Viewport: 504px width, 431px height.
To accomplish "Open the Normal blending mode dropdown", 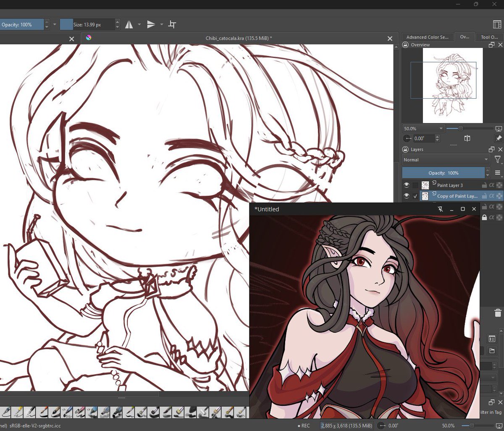I will point(446,160).
